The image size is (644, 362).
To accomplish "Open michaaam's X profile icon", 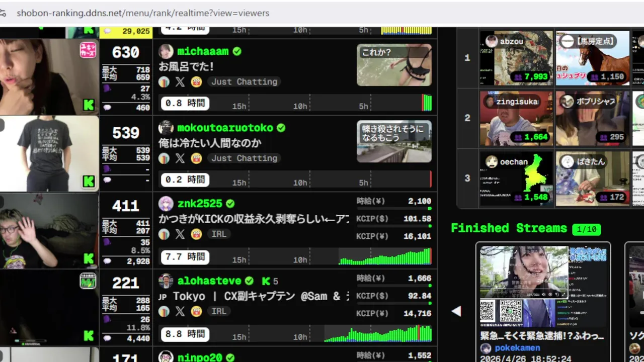I will tap(180, 81).
